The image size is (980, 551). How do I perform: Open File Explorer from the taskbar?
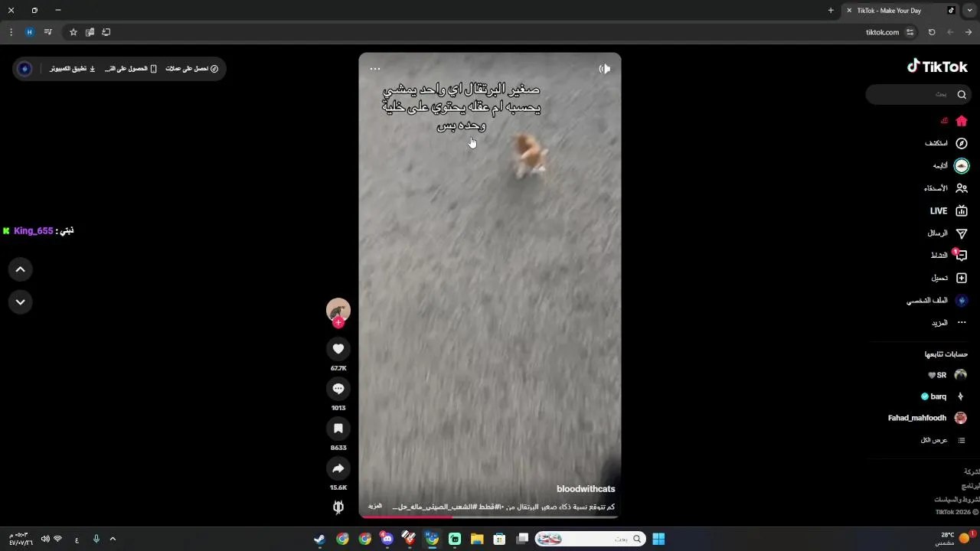[x=477, y=539]
